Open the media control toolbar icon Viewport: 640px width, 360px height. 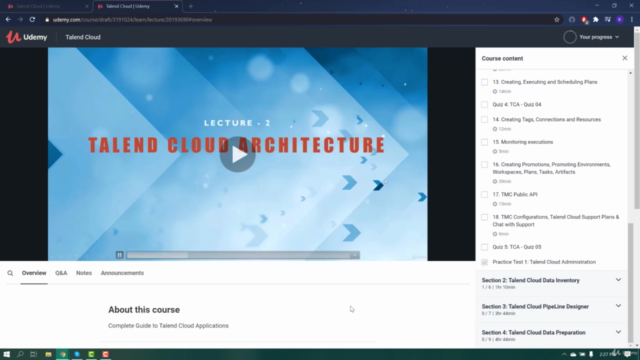[608, 20]
